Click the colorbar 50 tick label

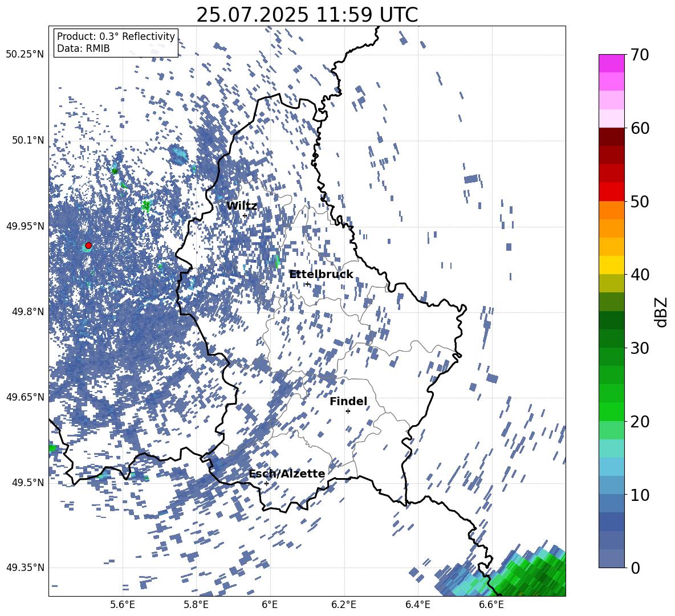(639, 201)
